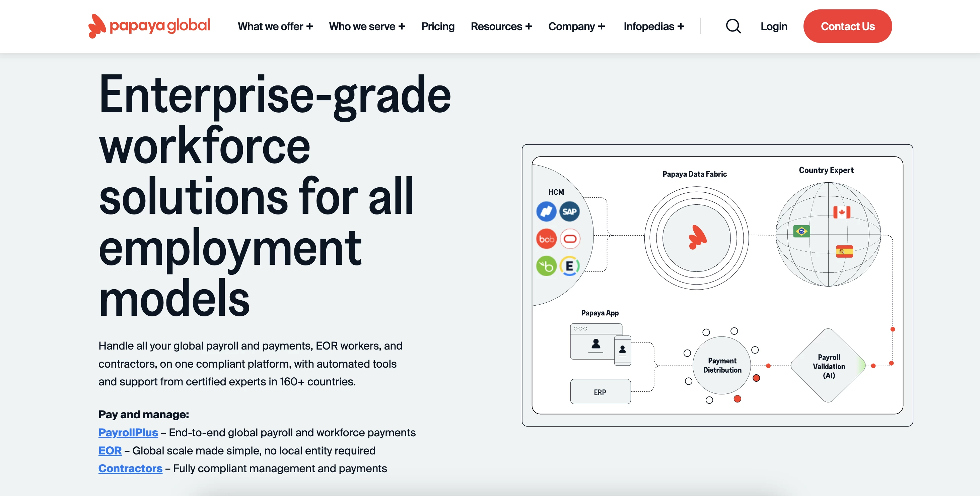Viewport: 980px width, 496px height.
Task: Open the search magnifier icon
Action: [x=733, y=26]
